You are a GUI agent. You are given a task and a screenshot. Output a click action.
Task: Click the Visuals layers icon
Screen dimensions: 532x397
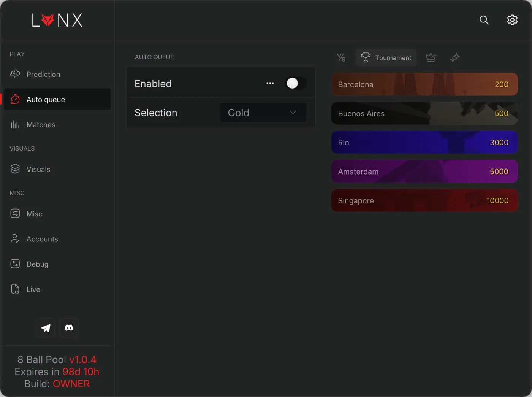15,169
